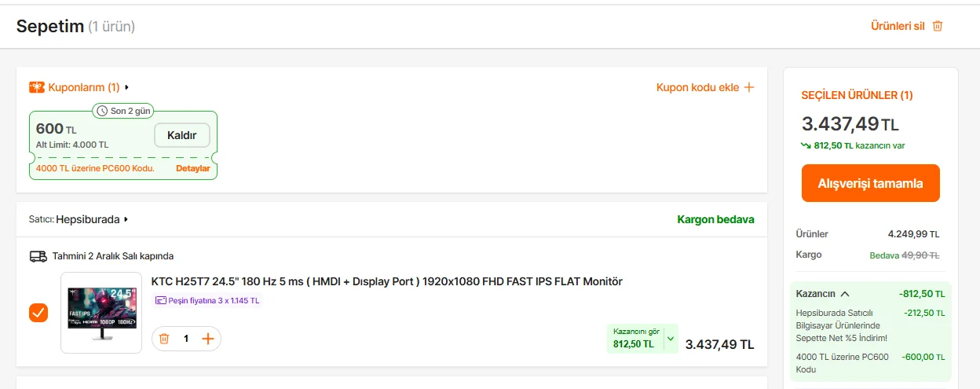Collapse the Kazancın section chevron
980x389 pixels.
coord(845,294)
